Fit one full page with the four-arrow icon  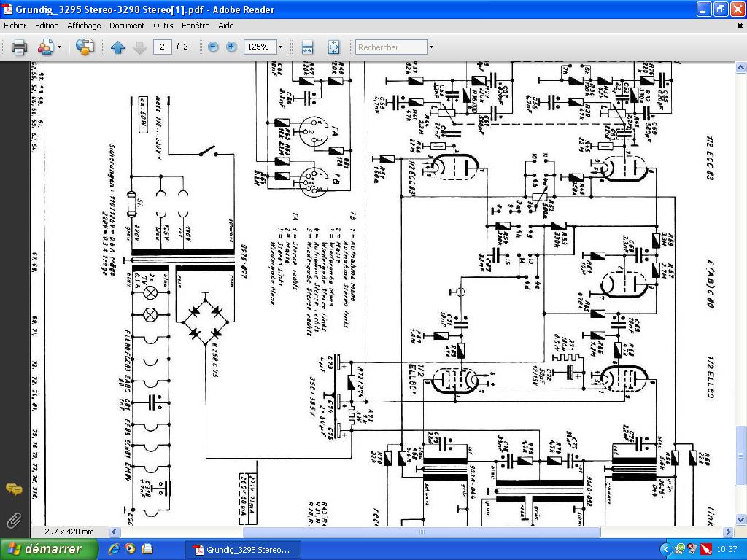pyautogui.click(x=334, y=47)
